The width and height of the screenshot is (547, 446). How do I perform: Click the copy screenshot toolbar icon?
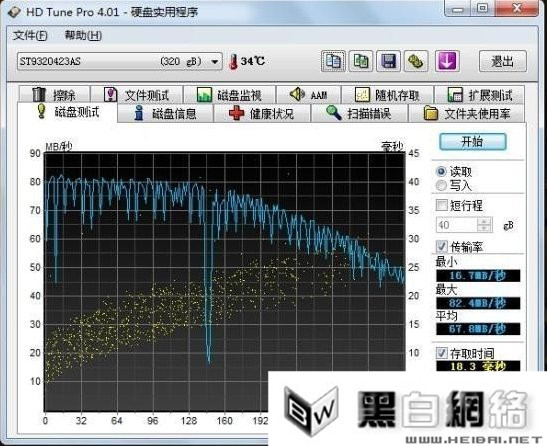[x=361, y=61]
